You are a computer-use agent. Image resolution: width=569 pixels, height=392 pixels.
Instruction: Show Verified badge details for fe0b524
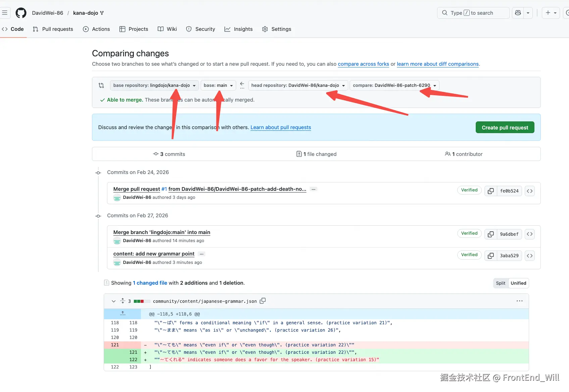click(469, 190)
